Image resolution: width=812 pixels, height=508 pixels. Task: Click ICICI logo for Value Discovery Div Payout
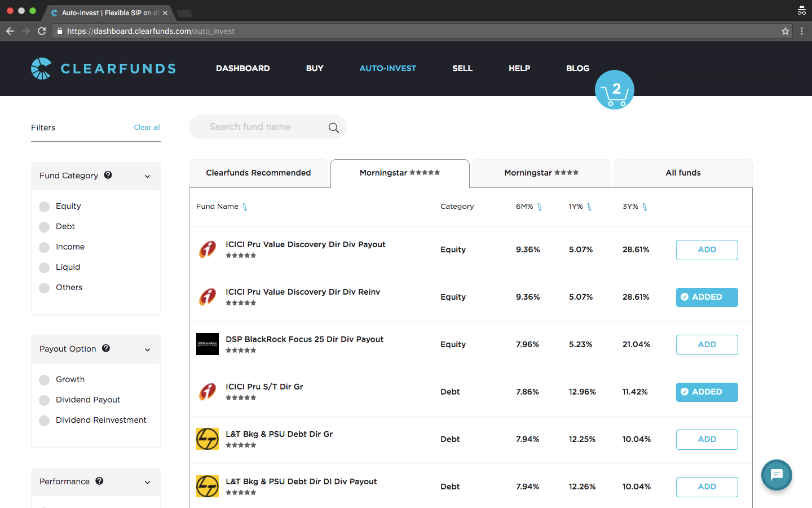[208, 249]
